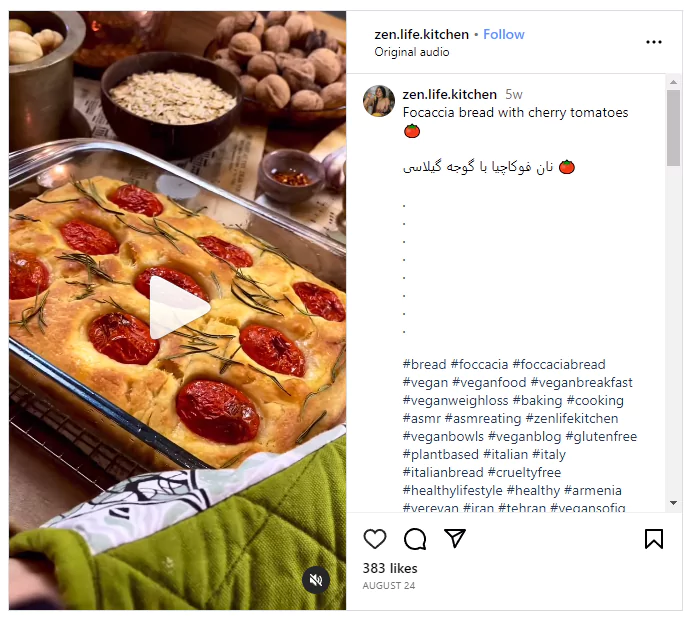Unmute the video using the speaker icon
The width and height of the screenshot is (696, 626).
click(x=316, y=580)
